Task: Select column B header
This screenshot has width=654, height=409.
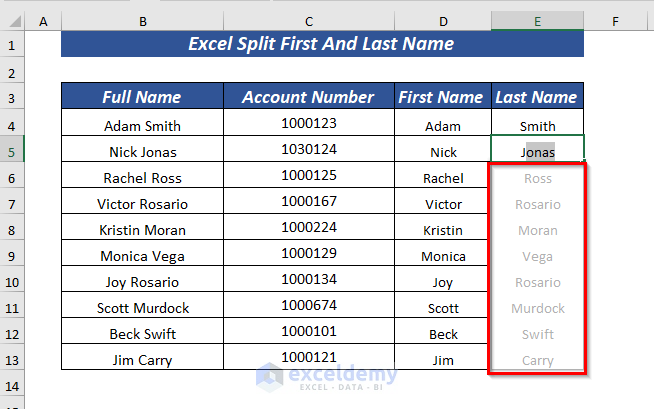Action: tap(143, 20)
